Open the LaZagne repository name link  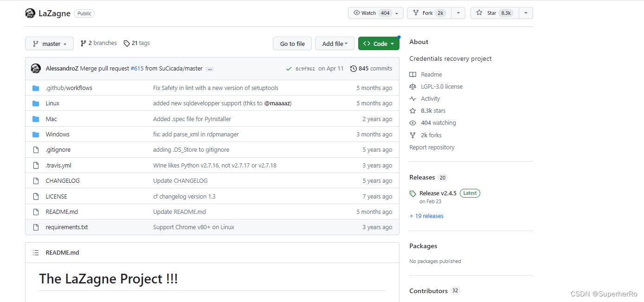click(x=55, y=13)
